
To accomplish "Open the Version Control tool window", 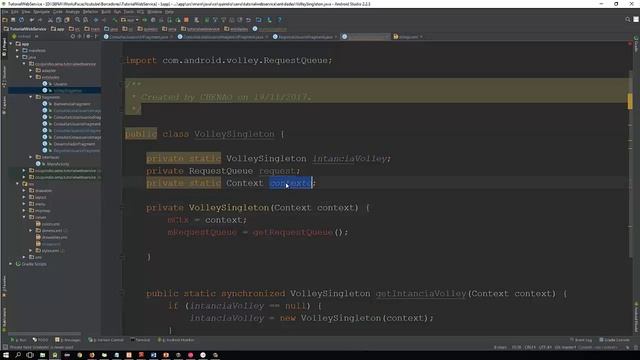I will 106,340.
